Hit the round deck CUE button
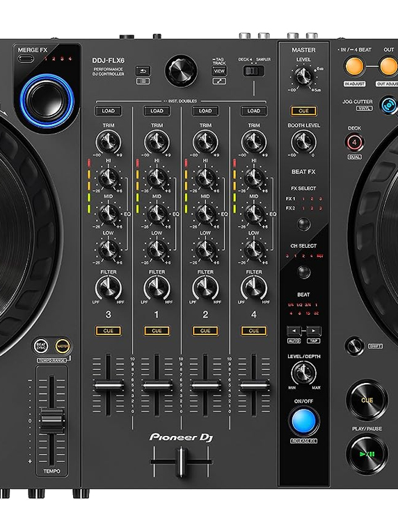The height and width of the screenshot is (532, 398). pos(367,400)
